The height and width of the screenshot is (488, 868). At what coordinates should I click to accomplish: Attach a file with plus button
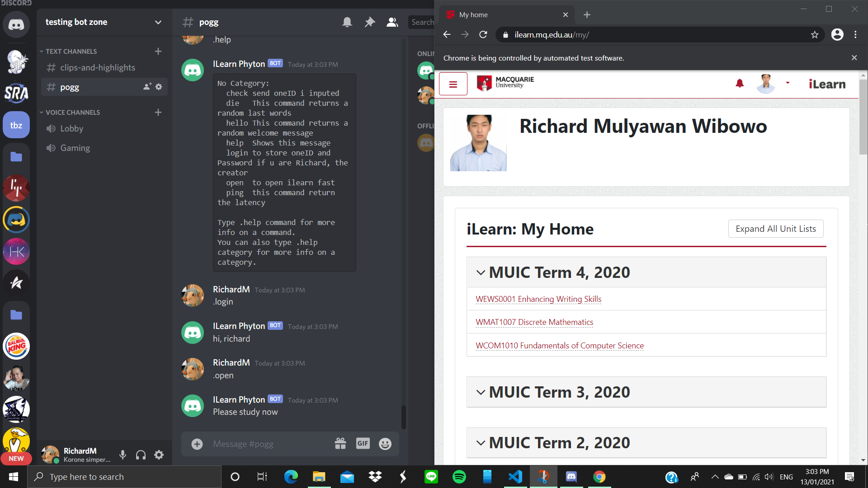click(197, 444)
